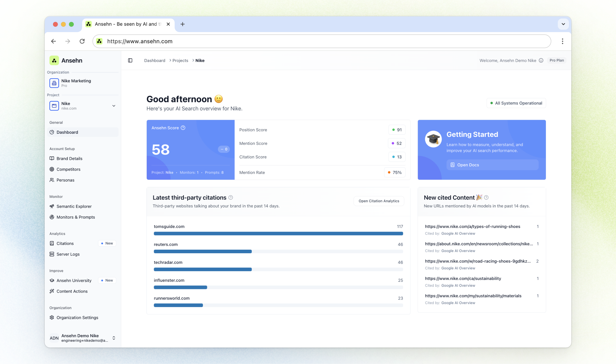616x364 pixels.
Task: Click the Server Logs icon
Action: (x=52, y=254)
